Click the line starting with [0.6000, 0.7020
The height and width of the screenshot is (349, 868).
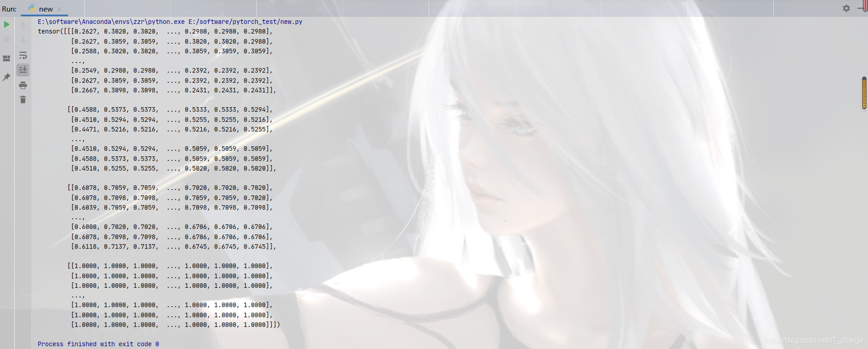172,227
